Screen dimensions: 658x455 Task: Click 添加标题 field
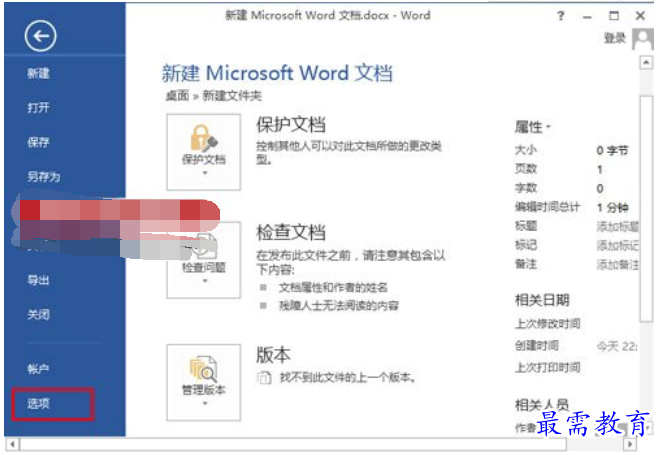617,227
